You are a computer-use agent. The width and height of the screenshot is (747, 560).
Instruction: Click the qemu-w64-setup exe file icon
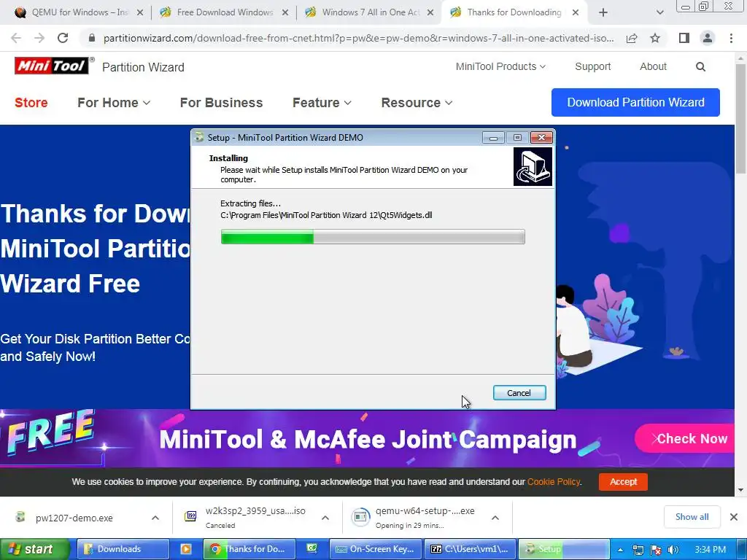click(360, 517)
